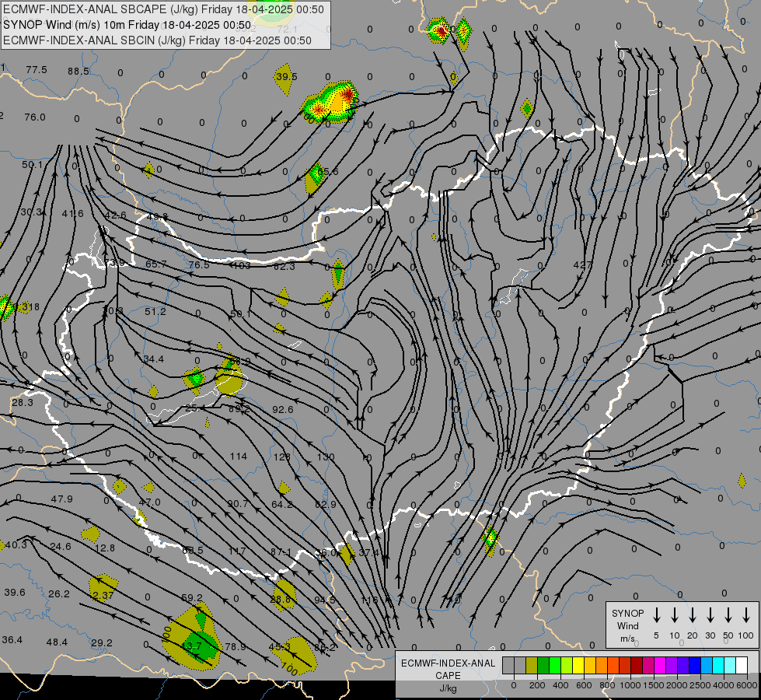761x700 pixels.
Task: Click the 40.3 value near the left edge
Action: coord(16,544)
